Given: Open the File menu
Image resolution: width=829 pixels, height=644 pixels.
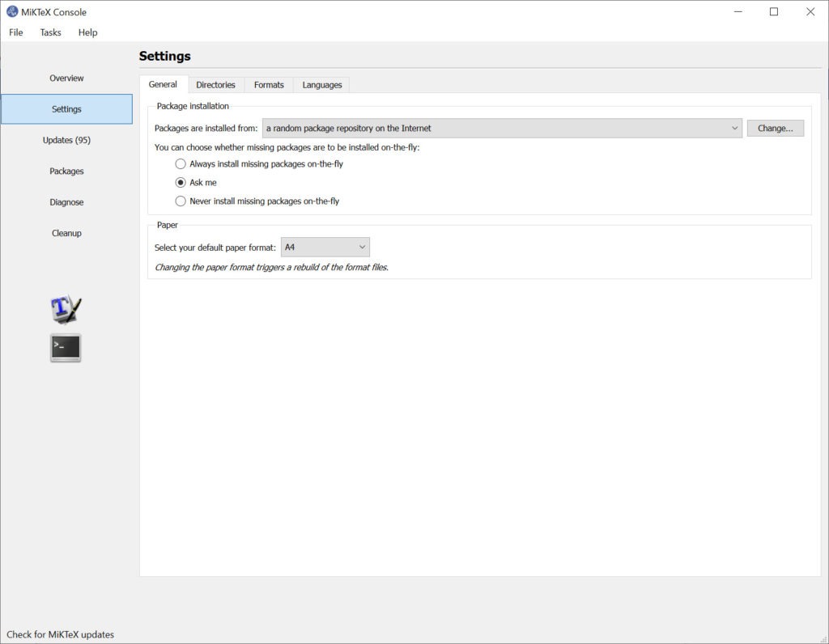Looking at the screenshot, I should click(x=16, y=32).
